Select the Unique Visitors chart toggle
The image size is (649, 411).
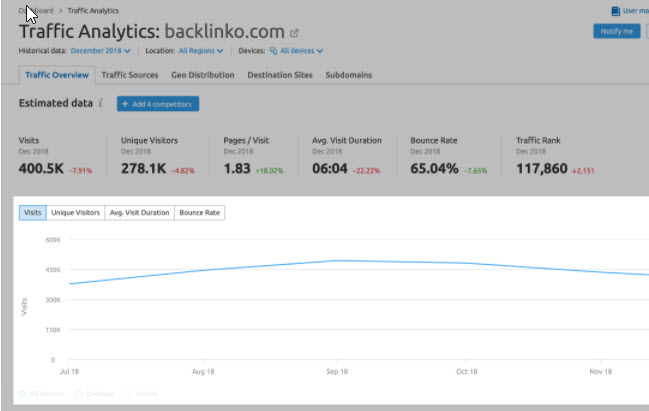[76, 213]
